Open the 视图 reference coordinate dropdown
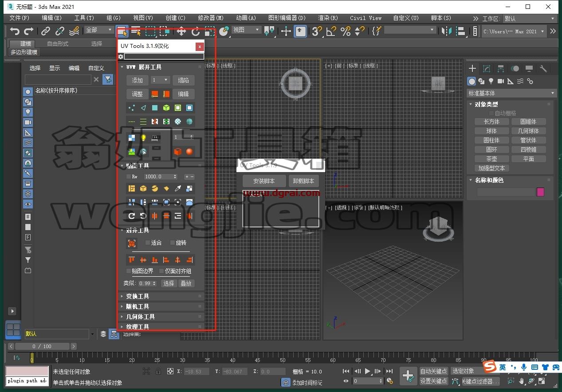 [247, 30]
